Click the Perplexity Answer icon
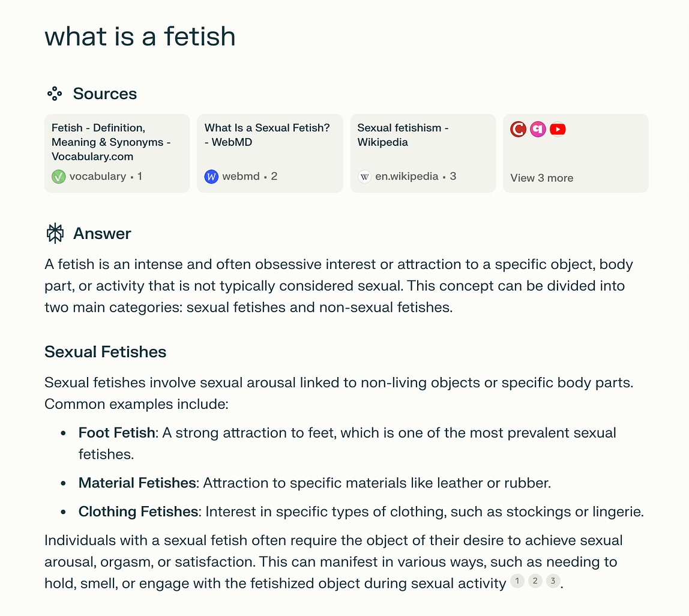 click(55, 234)
